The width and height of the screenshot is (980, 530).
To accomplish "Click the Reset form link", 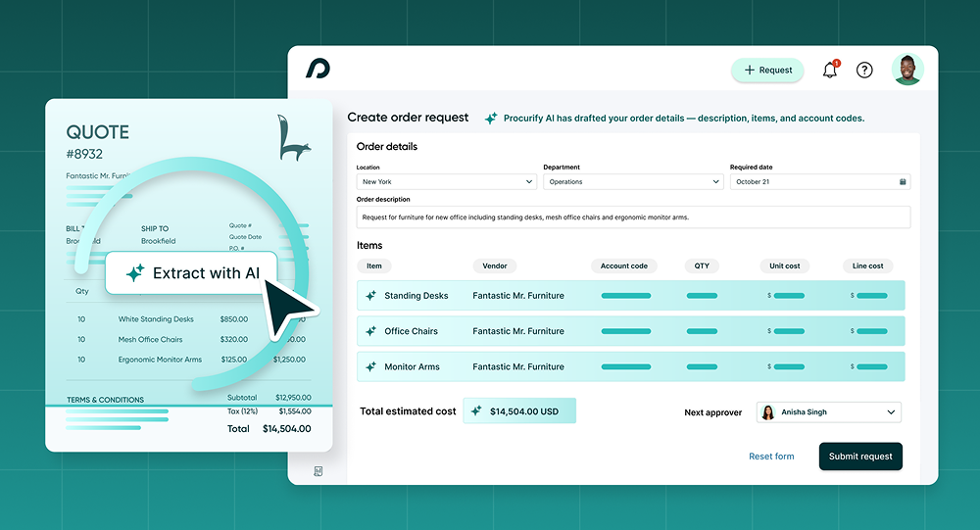I will pos(771,457).
